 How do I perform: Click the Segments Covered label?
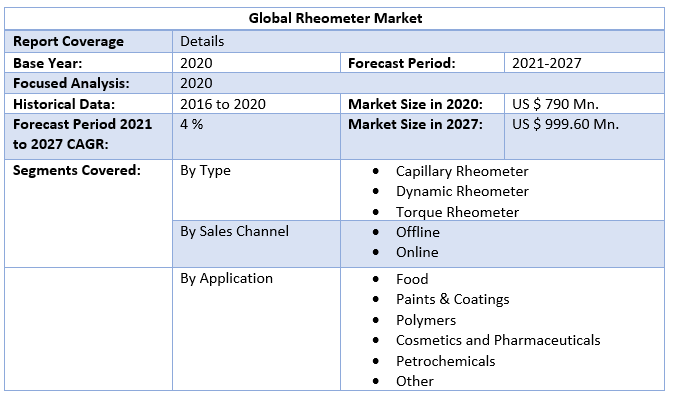pyautogui.click(x=77, y=170)
